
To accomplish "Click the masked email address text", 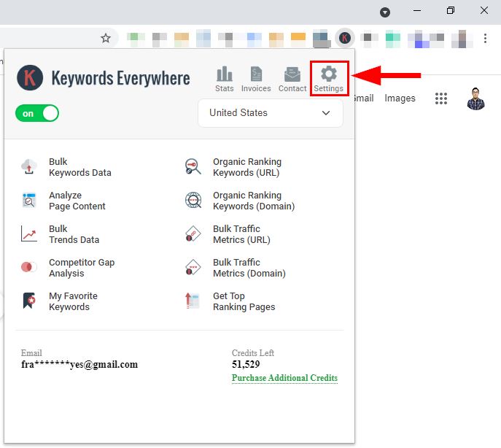I will (x=79, y=364).
